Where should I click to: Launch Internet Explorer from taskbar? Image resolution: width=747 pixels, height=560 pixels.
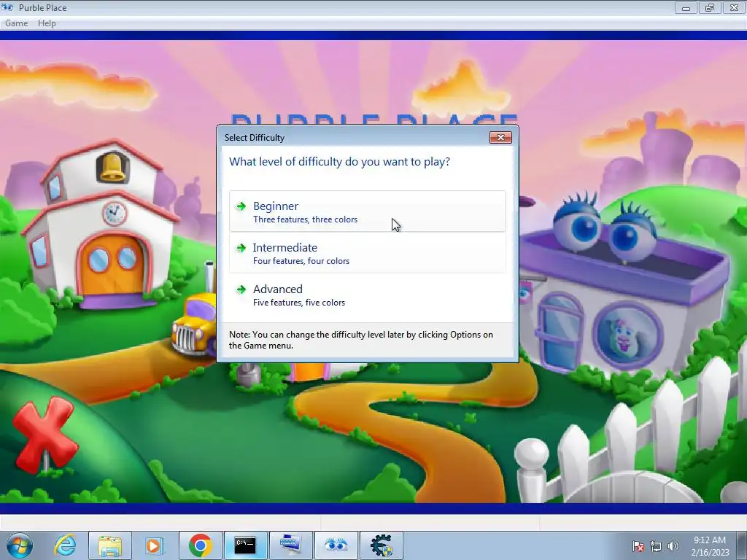click(x=65, y=545)
